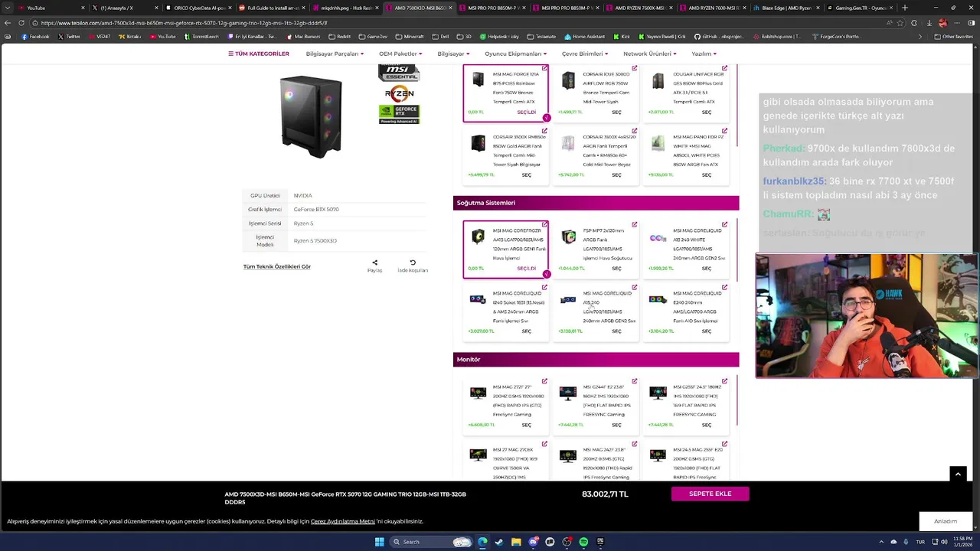
Task: Expand Yazılım dropdown menu
Action: 704,54
